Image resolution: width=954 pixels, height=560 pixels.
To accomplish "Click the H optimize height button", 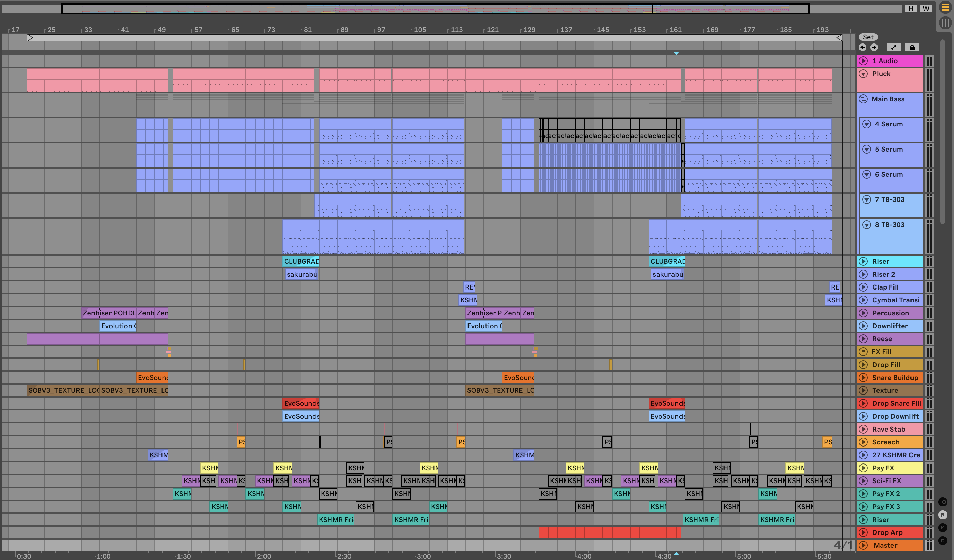I will point(910,8).
